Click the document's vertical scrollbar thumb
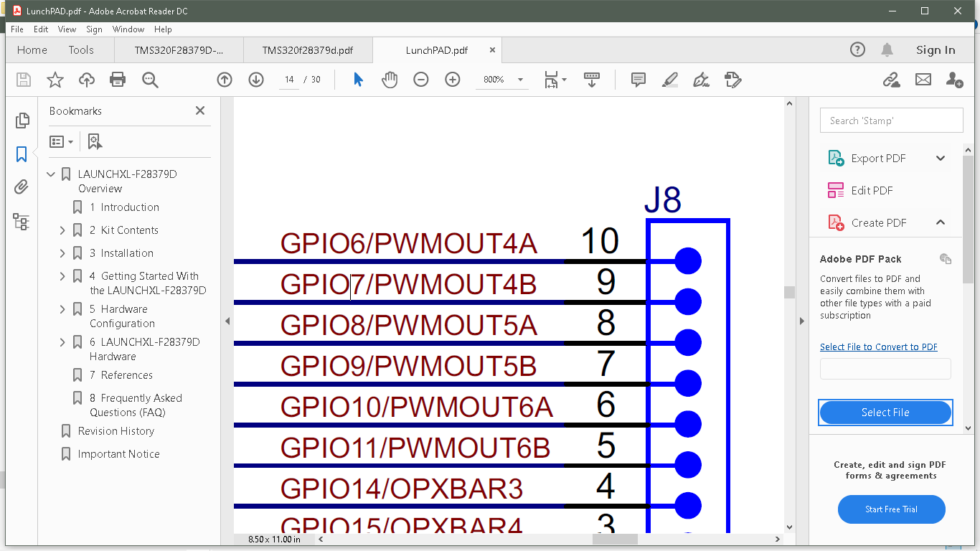Image resolution: width=980 pixels, height=551 pixels. [789, 292]
